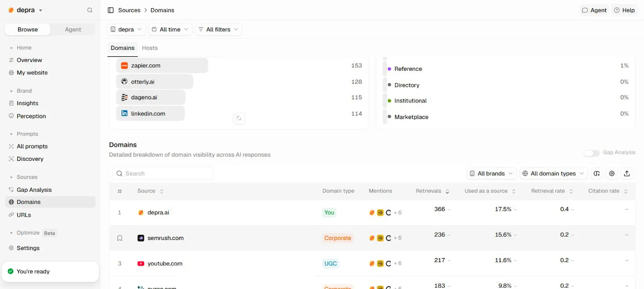Sort by Retrieval rate column
Screen dimensions: 644x289
click(552, 191)
